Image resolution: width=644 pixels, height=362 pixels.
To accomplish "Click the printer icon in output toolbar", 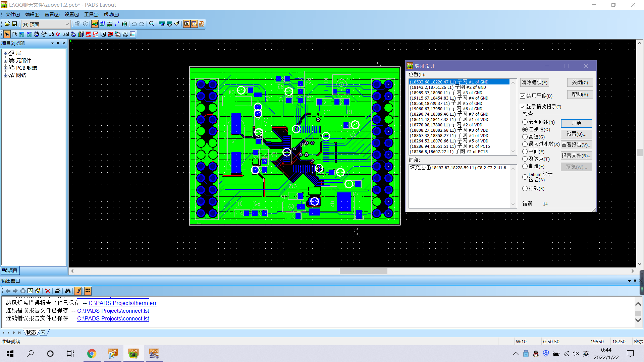I will (x=57, y=291).
